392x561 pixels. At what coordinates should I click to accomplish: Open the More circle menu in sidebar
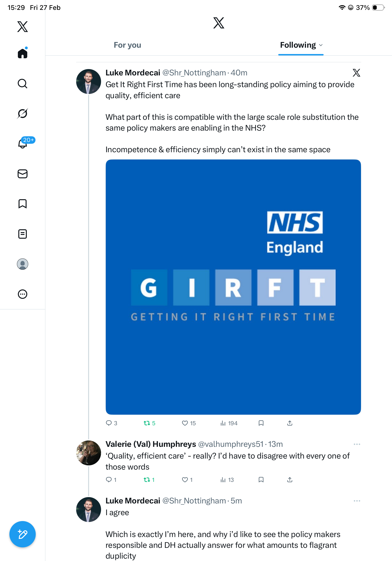pyautogui.click(x=23, y=294)
